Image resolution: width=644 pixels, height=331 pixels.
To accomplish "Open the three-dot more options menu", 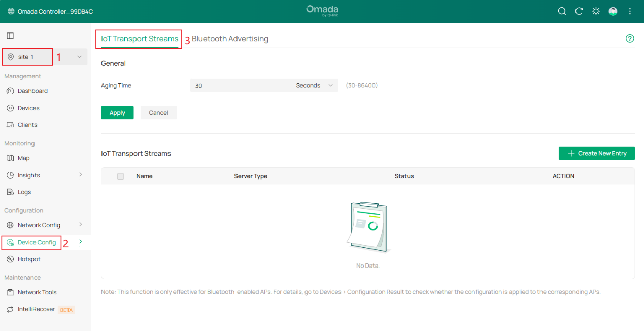I will [x=630, y=11].
